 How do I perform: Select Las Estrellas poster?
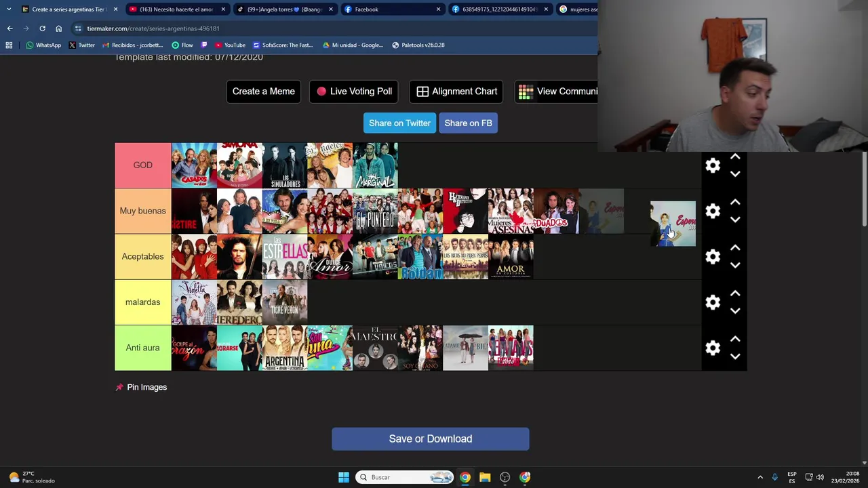click(x=285, y=256)
